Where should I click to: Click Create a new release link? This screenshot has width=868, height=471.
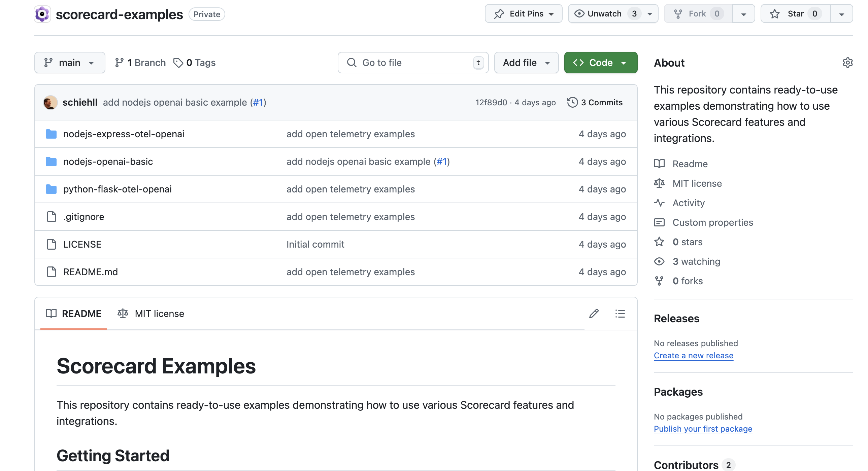(693, 356)
